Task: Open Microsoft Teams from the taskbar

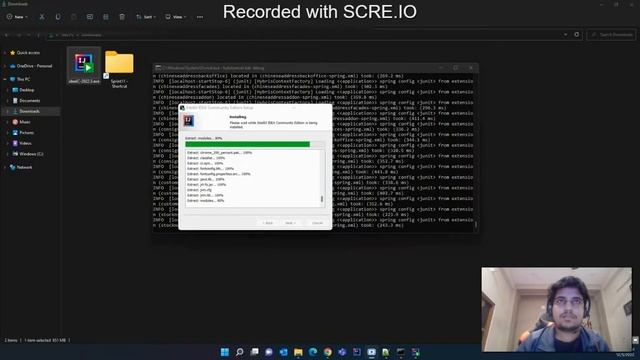Action: (342, 352)
